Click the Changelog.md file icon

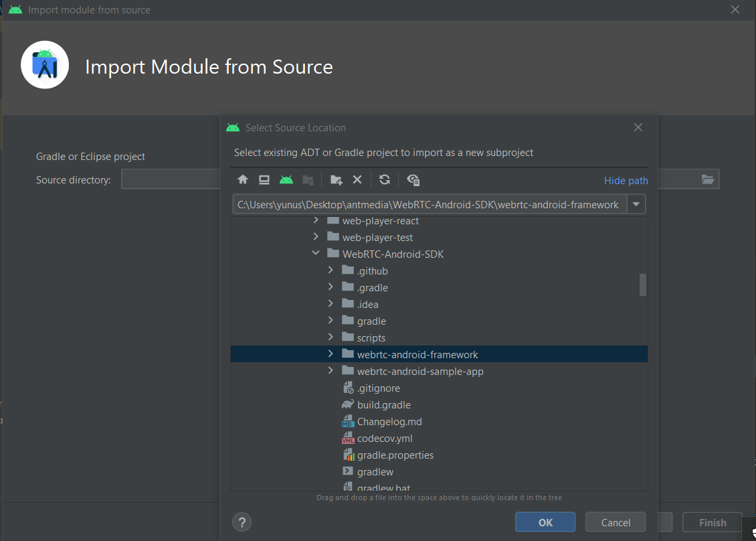348,421
